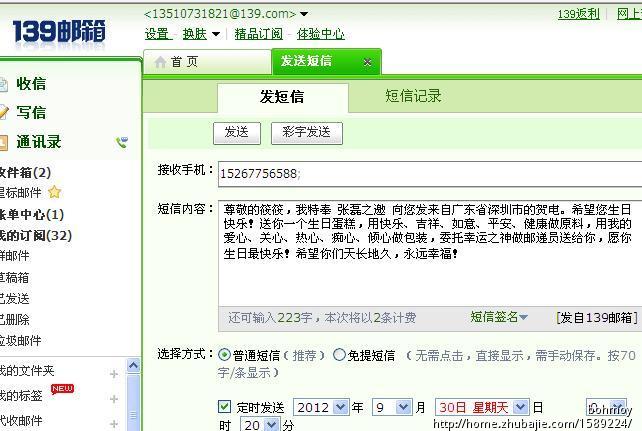Open the 设置 link
This screenshot has height=431, width=642.
[158, 34]
